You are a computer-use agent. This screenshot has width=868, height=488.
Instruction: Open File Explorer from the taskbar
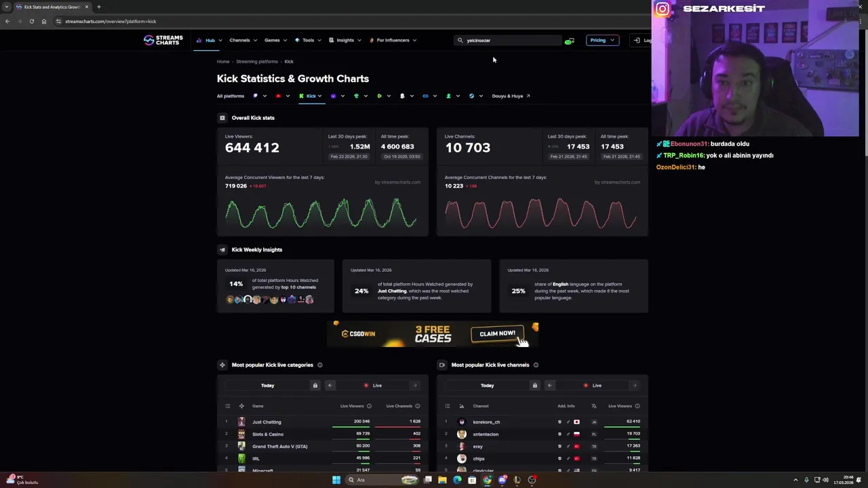pyautogui.click(x=442, y=480)
